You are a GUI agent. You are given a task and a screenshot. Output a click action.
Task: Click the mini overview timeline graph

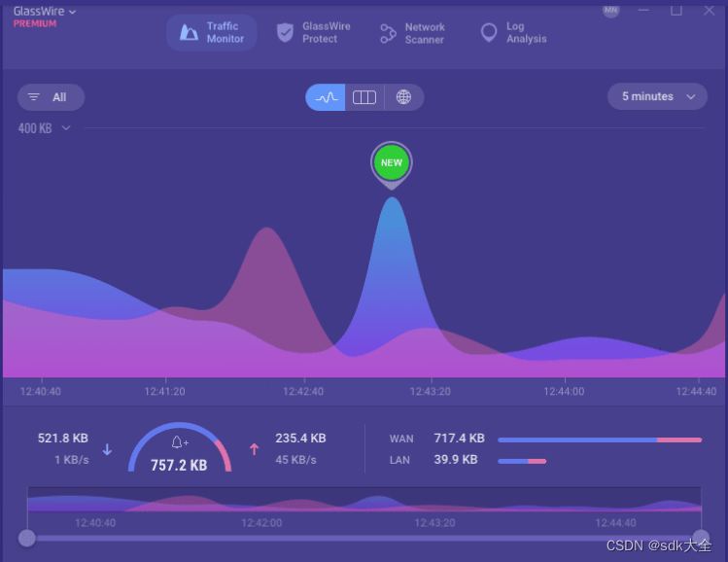coord(364,500)
